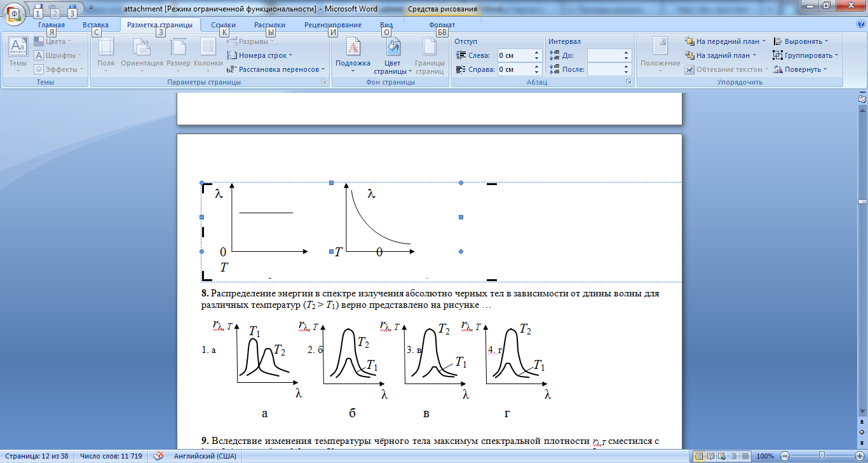The image size is (868, 463).
Task: Switch to Вставка tab
Action: [x=95, y=25]
